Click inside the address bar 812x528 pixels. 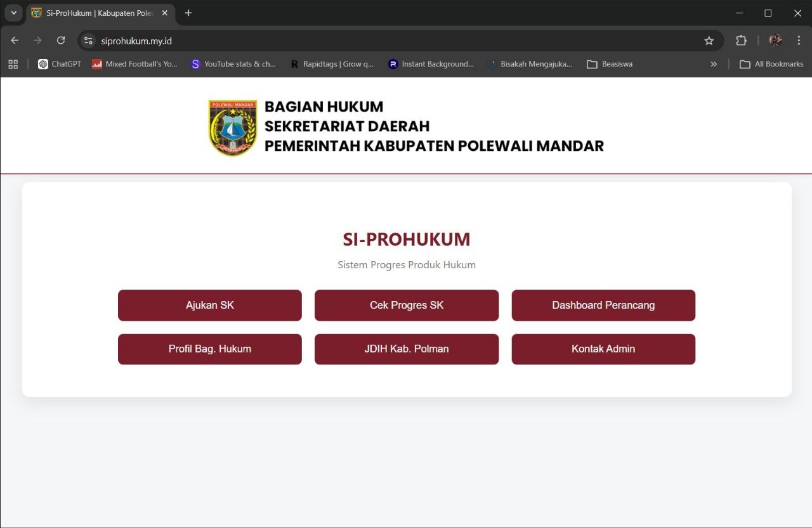(x=254, y=40)
